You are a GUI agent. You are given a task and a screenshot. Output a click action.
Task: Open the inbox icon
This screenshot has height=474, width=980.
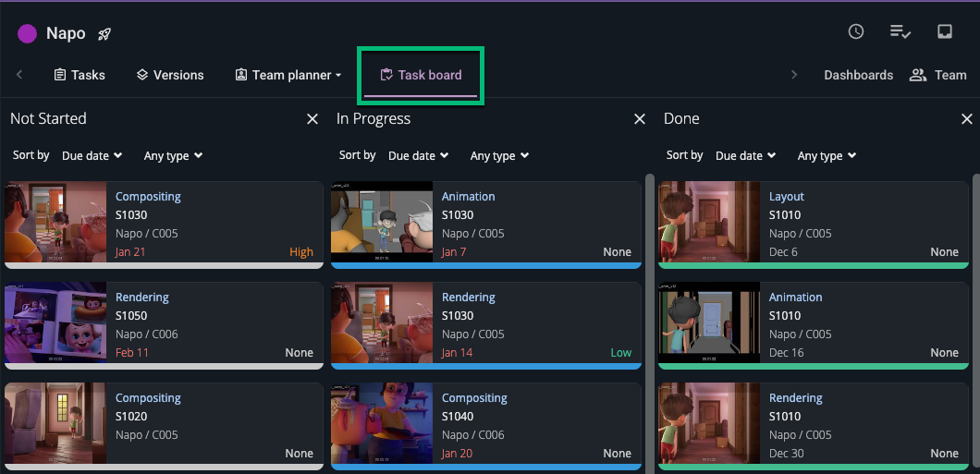tap(944, 31)
